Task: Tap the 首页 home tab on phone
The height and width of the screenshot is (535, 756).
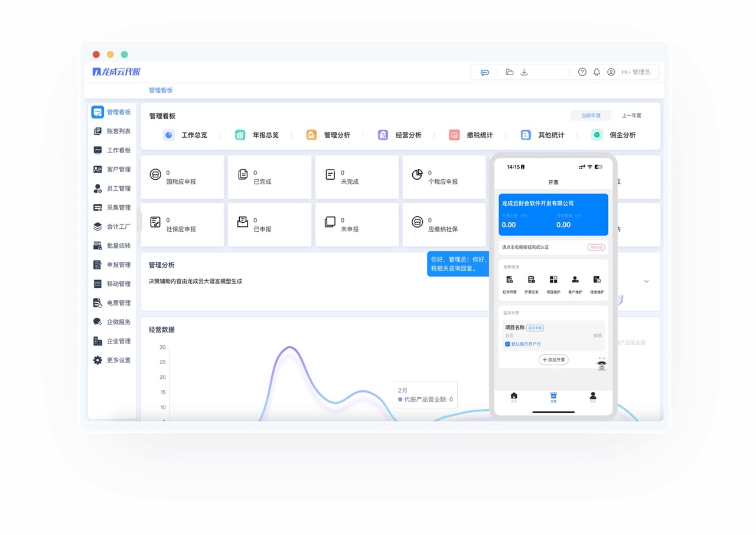Action: [514, 397]
